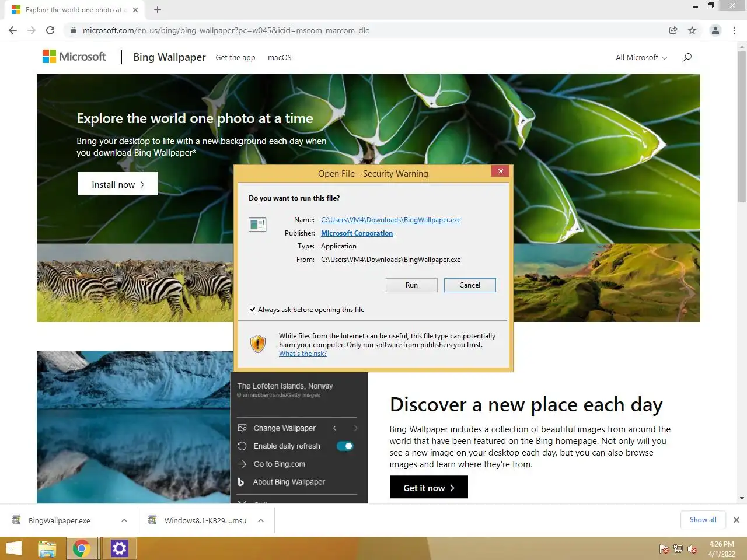Open the Microsoft Corporation publisher link
747x560 pixels.
click(x=357, y=233)
